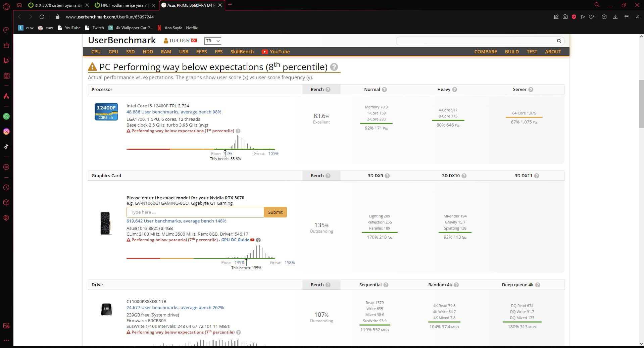Focus the RTX 3070 model input field
Image resolution: width=644 pixels, height=348 pixels.
click(x=195, y=212)
